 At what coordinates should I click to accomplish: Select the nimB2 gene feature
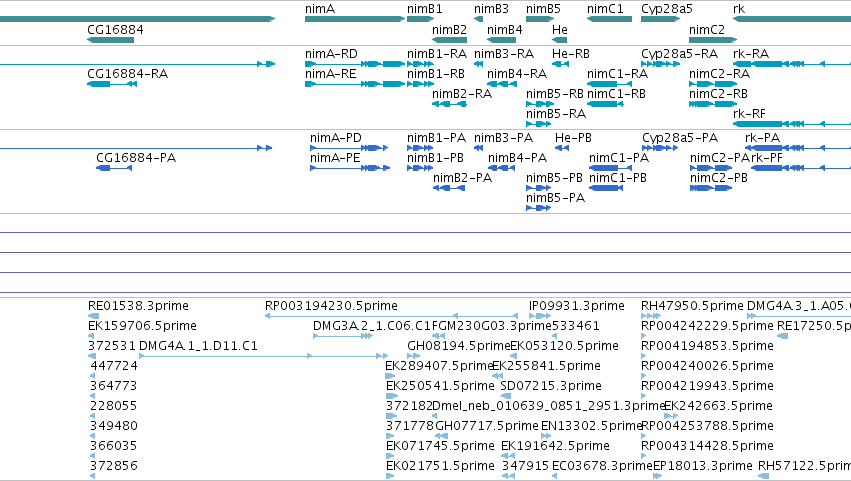click(x=449, y=40)
